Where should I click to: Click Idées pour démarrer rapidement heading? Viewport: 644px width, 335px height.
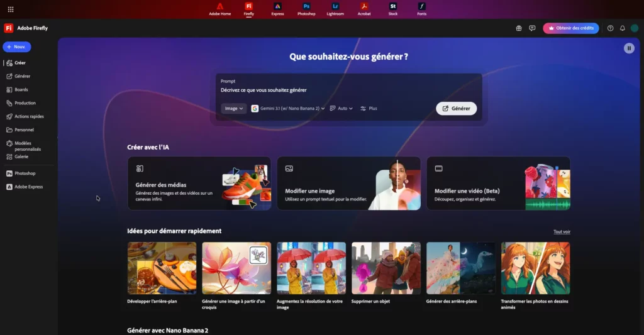[x=174, y=231]
